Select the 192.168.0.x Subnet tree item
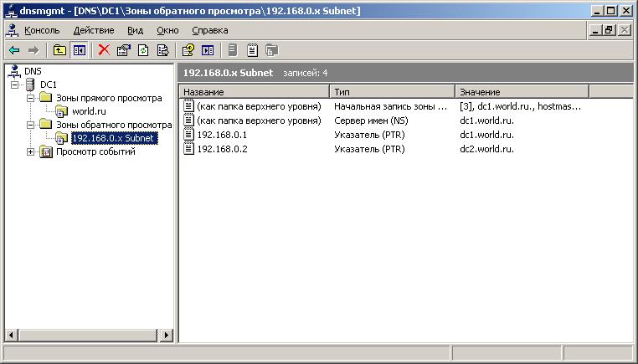 coord(114,138)
